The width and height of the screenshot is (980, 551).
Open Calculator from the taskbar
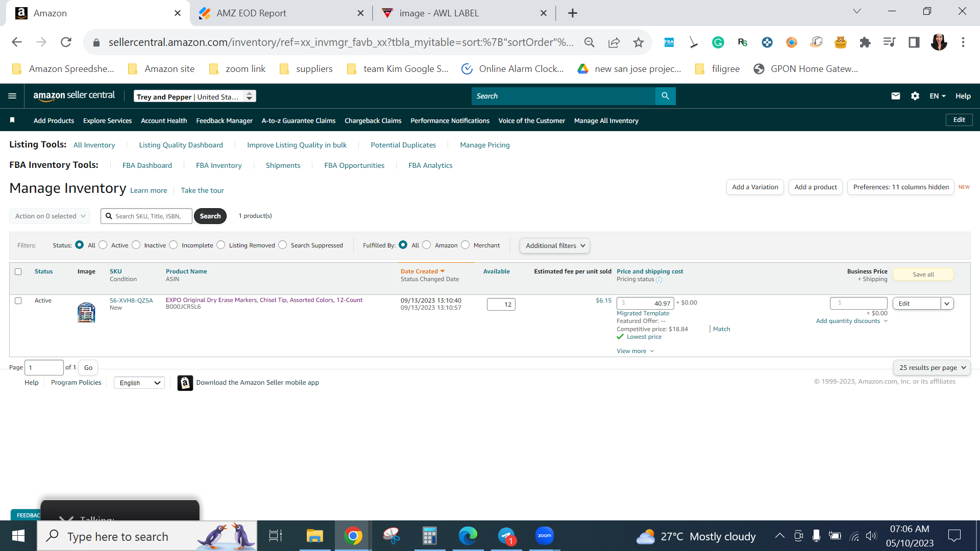pyautogui.click(x=429, y=536)
